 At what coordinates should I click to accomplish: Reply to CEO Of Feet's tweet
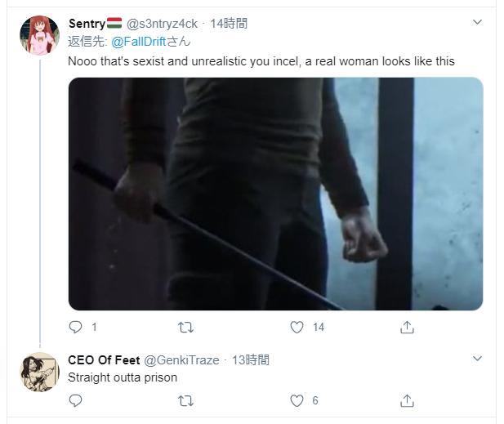(x=76, y=400)
